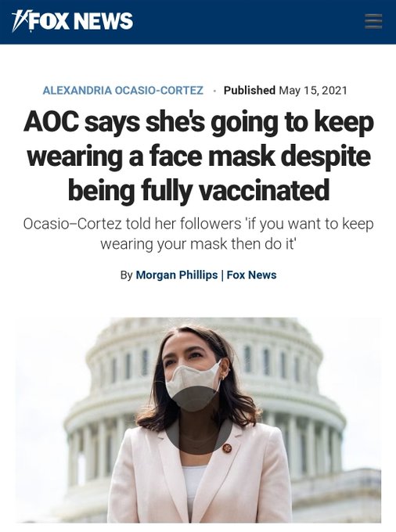This screenshot has width=396, height=532.
Task: Click the lapel pin on the blazer
Action: click(227, 448)
